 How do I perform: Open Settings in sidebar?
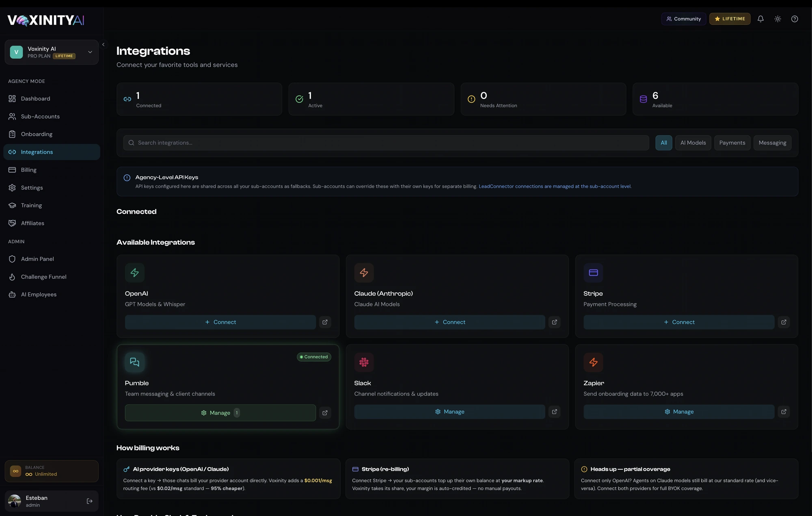tap(52, 188)
